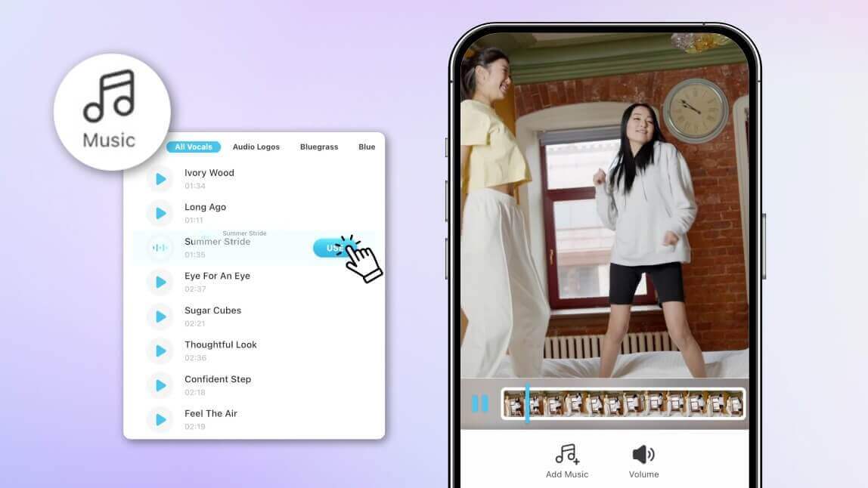Select the Confident Step title
The width and height of the screenshot is (868, 488).
click(218, 379)
